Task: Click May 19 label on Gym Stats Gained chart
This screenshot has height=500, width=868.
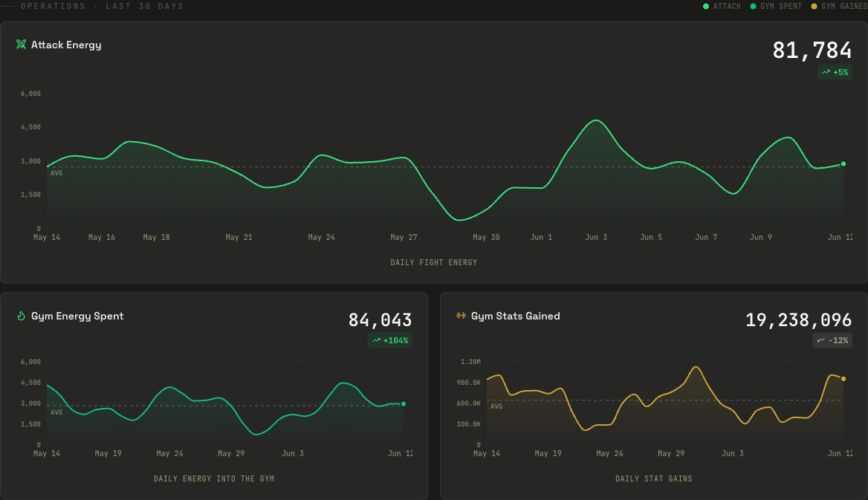Action: [x=548, y=453]
